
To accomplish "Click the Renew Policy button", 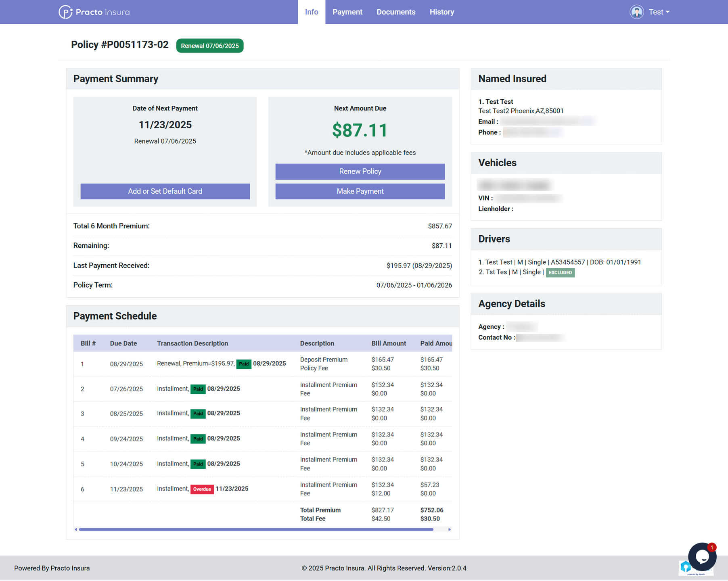I will tap(360, 171).
